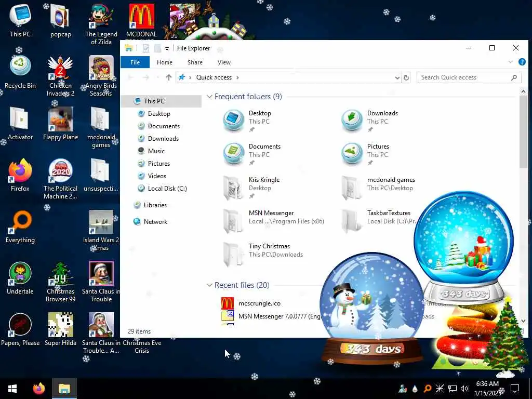Open the Quick Access Toolbar customize dropdown
532x399 pixels.
[167, 48]
